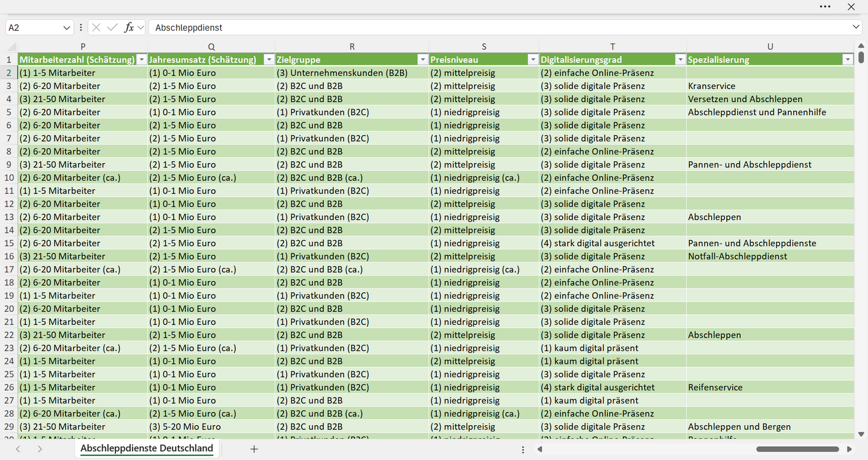Close the spreadsheet window
Screen dimensions: 868x460
tap(851, 7)
